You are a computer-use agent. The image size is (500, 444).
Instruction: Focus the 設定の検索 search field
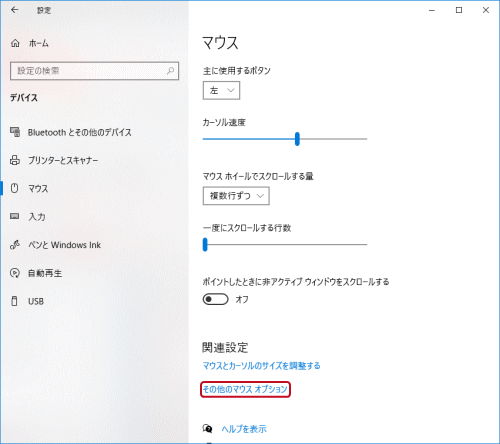[95, 71]
